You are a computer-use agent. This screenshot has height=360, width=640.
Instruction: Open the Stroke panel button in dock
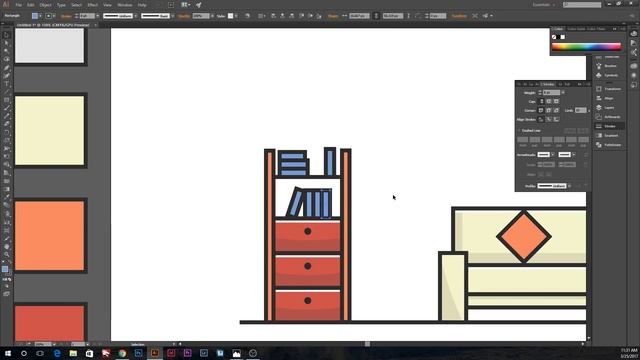(x=609, y=126)
